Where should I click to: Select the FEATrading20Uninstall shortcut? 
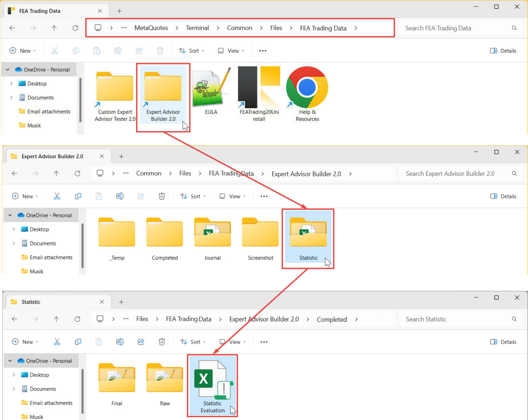click(259, 94)
